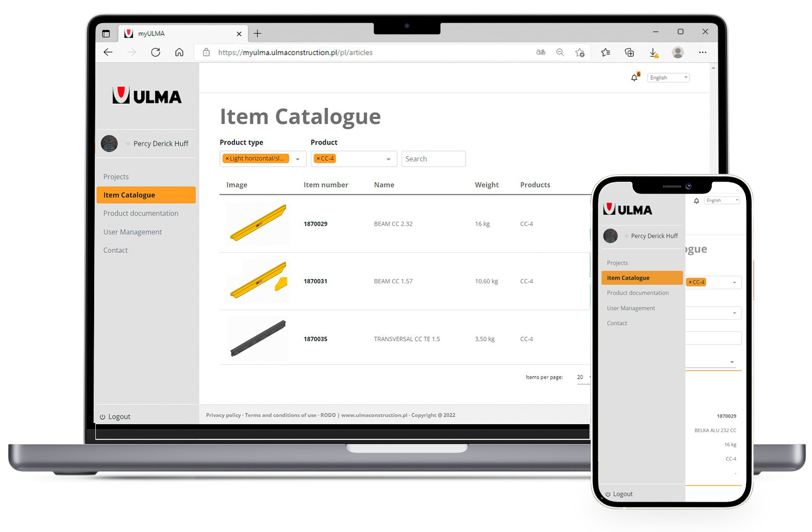The height and width of the screenshot is (532, 812).
Task: Add this page to favorites star icon
Action: (x=580, y=53)
